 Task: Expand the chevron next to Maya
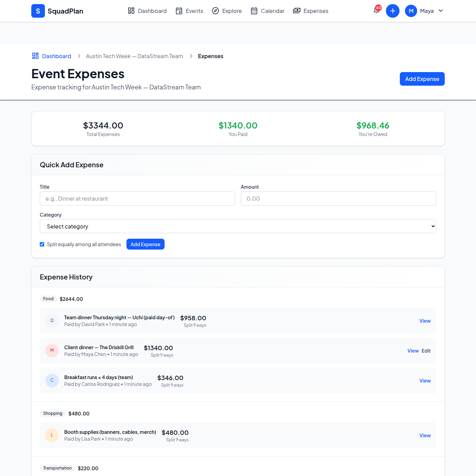pos(441,11)
